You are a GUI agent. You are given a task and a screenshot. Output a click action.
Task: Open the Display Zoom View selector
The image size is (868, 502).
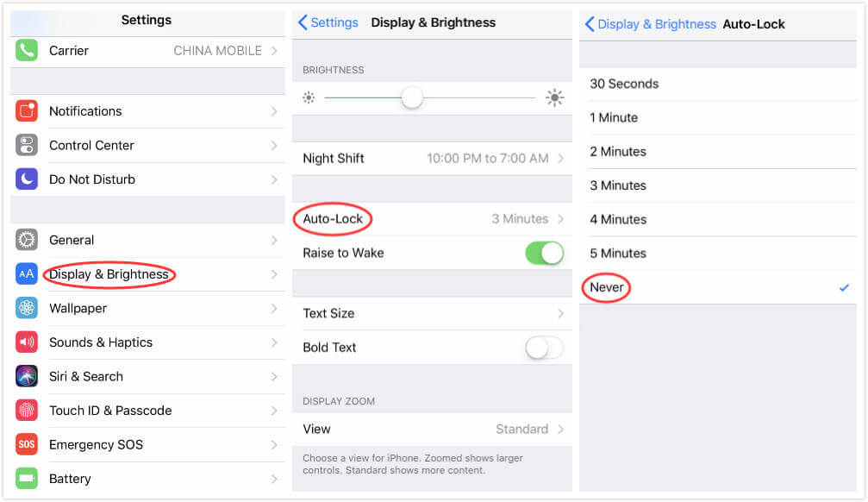(x=432, y=429)
